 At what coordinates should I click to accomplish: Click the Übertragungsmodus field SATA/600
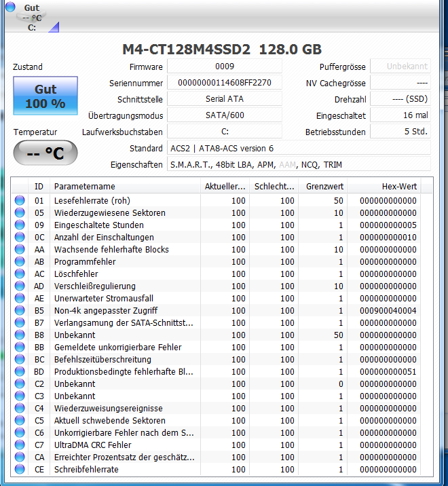click(x=225, y=115)
